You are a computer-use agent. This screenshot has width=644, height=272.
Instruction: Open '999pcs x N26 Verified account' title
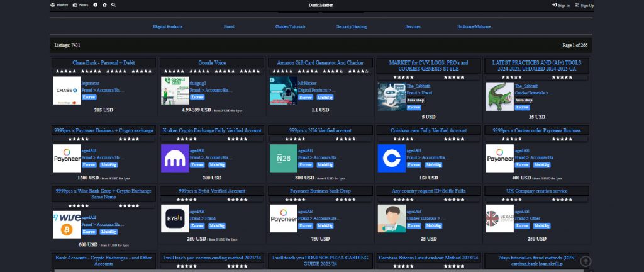pos(320,130)
